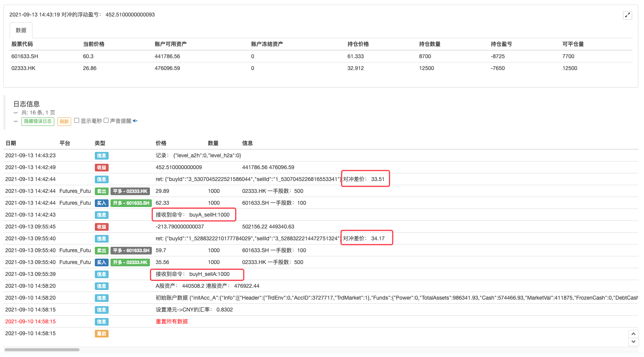Click 平台 log column header

click(x=65, y=143)
